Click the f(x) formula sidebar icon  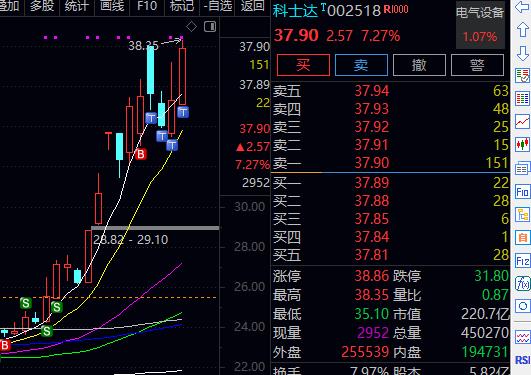point(522,283)
